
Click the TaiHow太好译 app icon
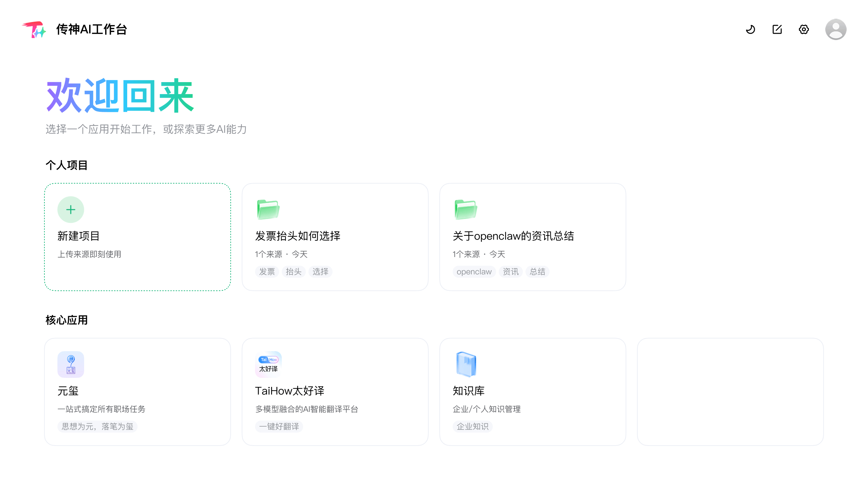pos(268,364)
